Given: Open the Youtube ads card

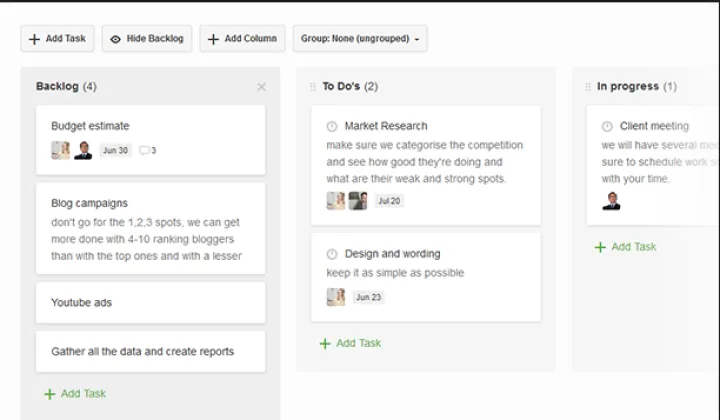Looking at the screenshot, I should 150,303.
